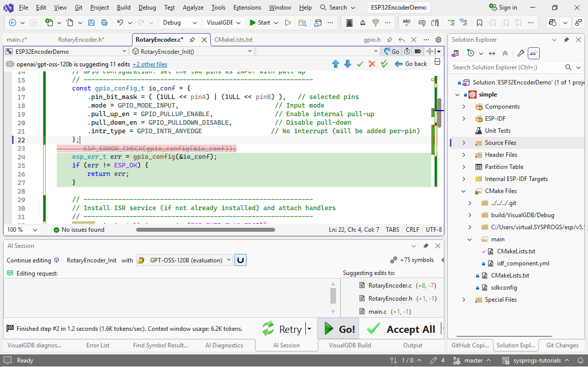
Task: Expand the Source Files folder
Action: 463,143
